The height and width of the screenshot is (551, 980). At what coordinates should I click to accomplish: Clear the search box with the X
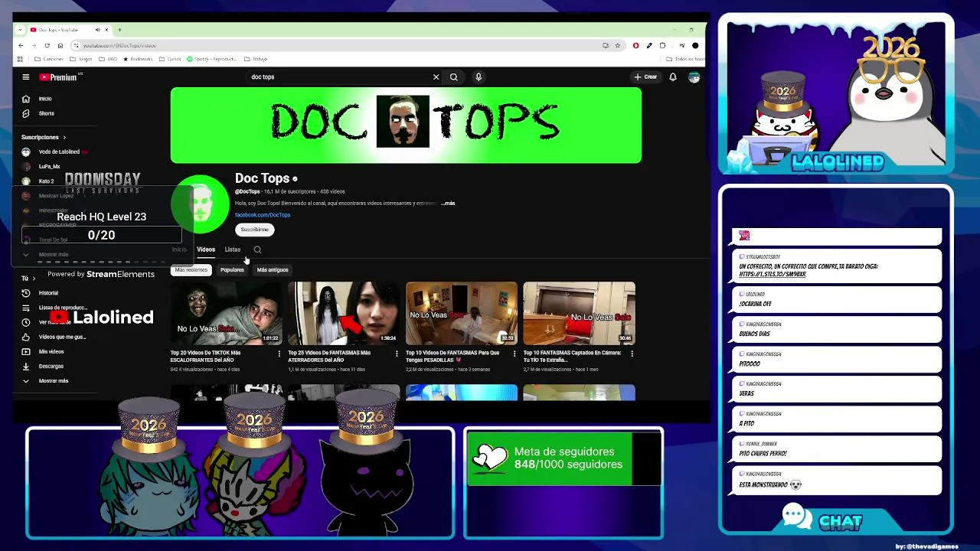(436, 77)
